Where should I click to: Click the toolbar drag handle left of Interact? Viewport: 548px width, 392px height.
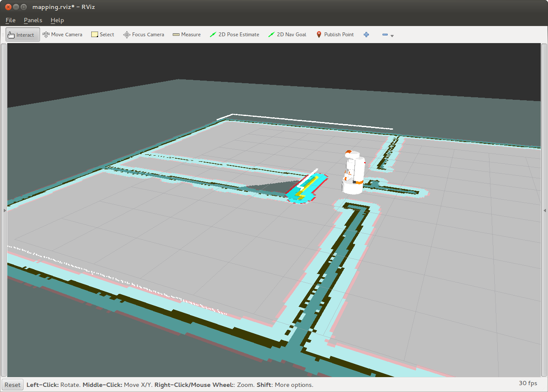coord(3,35)
